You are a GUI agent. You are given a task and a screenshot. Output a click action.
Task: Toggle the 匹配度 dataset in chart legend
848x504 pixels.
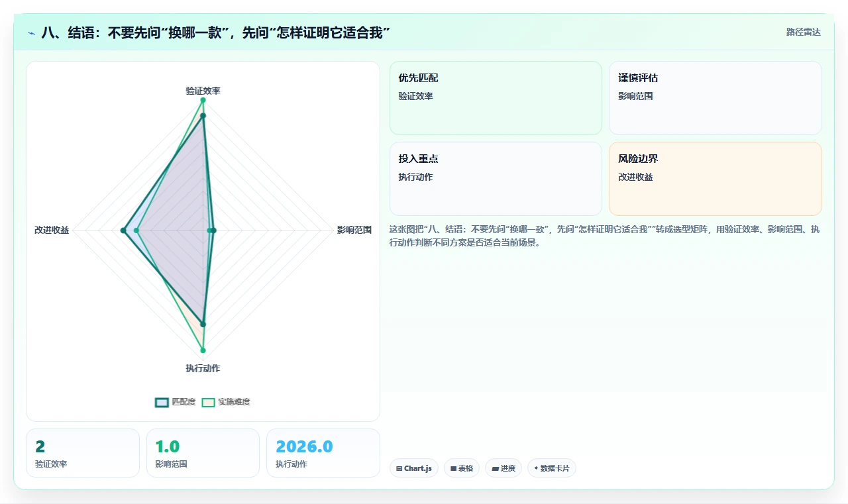(x=176, y=402)
